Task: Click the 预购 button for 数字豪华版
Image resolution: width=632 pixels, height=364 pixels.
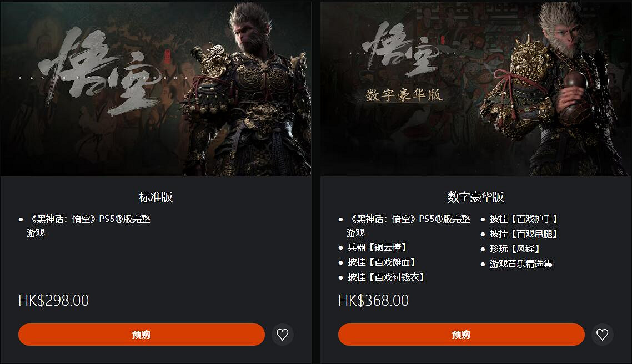Action: tap(462, 335)
